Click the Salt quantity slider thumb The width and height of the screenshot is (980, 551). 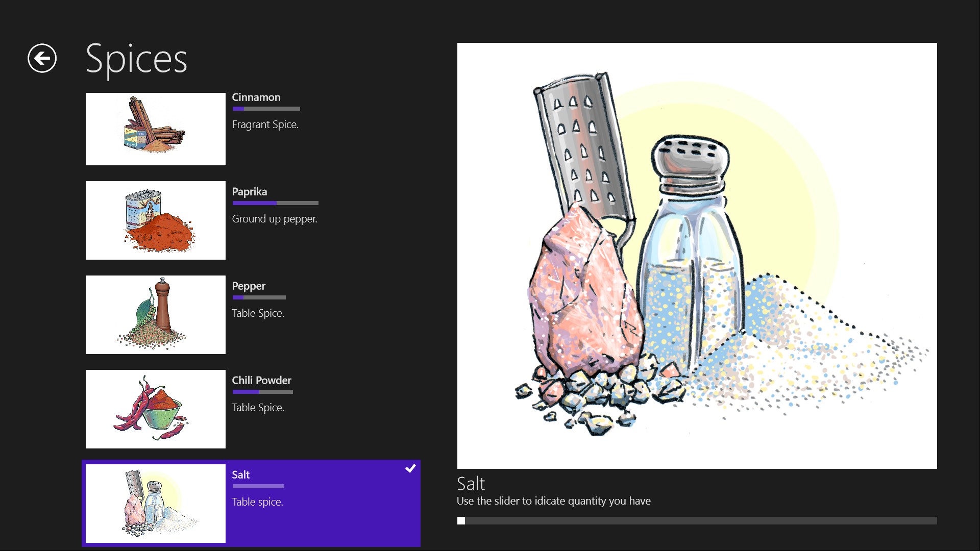(461, 521)
